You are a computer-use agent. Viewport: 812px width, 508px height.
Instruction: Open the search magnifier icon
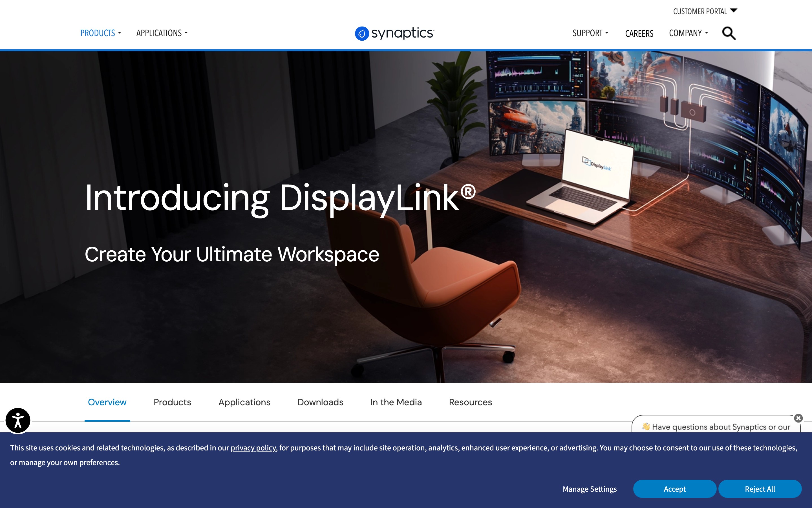click(729, 33)
